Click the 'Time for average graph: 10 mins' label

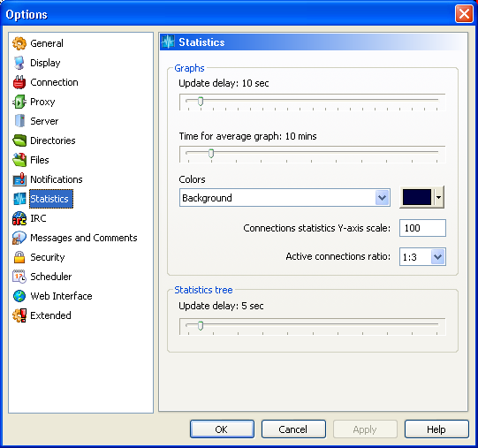[x=247, y=136]
